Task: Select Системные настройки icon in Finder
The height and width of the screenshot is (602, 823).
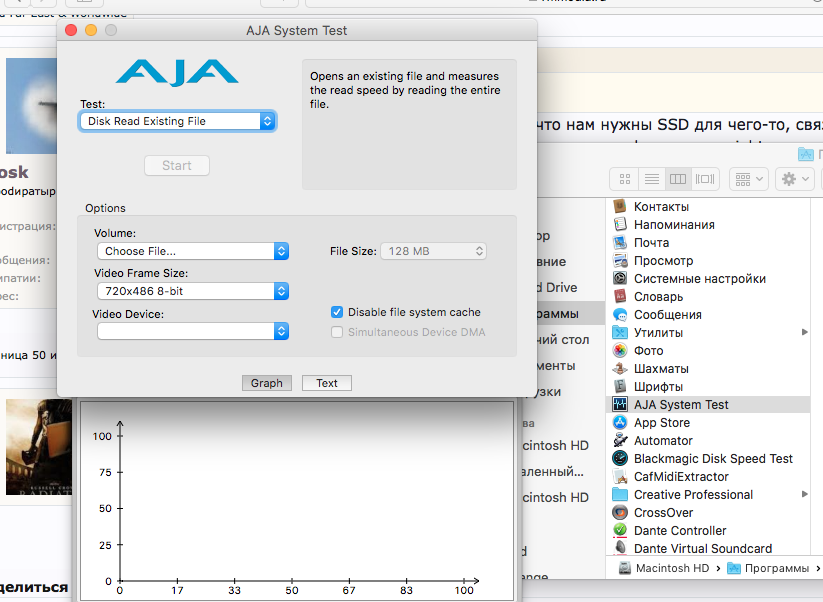Action: coord(620,278)
